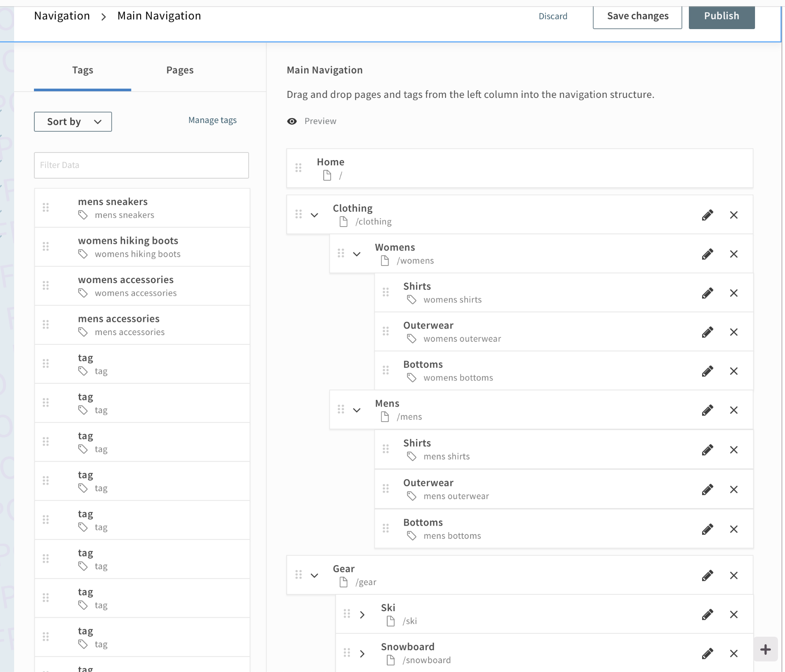Click the tag icon beside womens hiking boots

point(83,254)
